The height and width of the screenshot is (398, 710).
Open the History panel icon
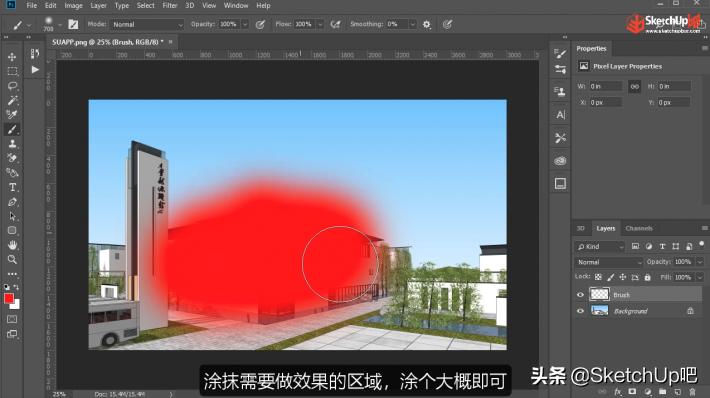[35, 54]
